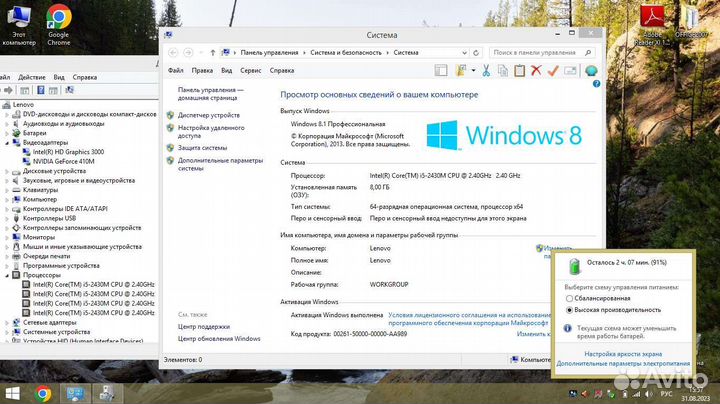Click the refresh button in address bar

tap(476, 53)
